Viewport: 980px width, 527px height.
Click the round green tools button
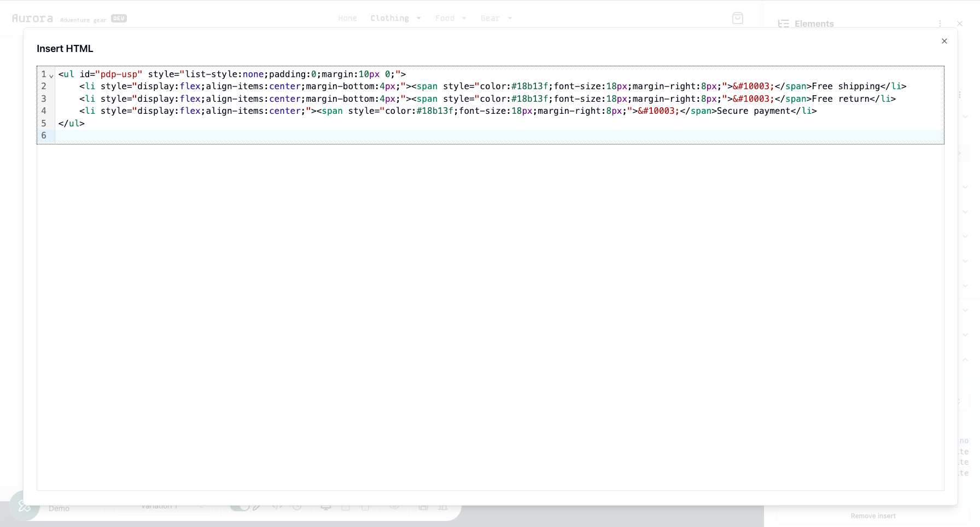(x=24, y=507)
